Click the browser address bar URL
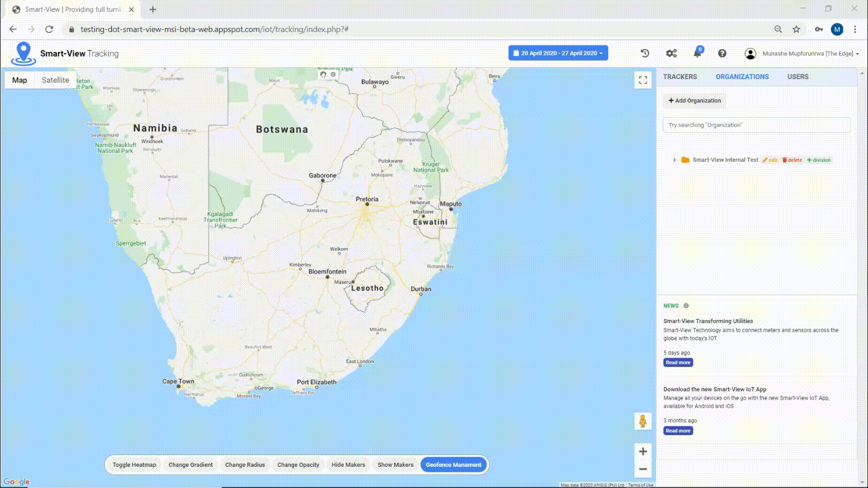 (x=214, y=29)
